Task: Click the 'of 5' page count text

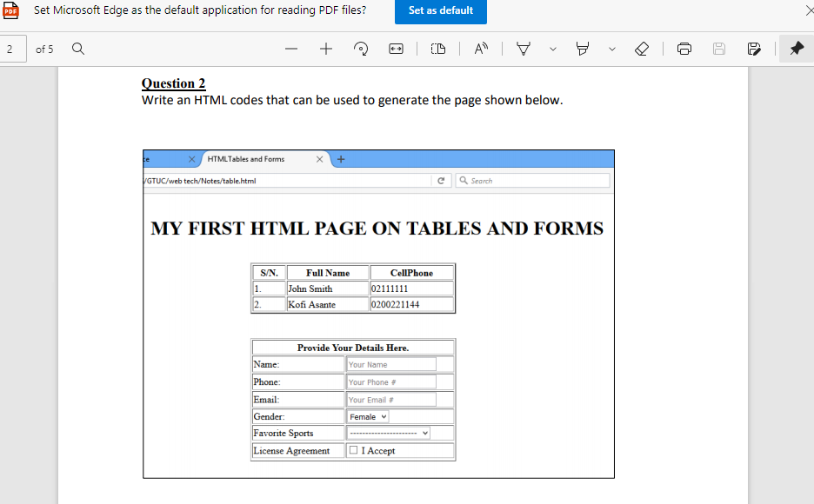Action: point(44,50)
